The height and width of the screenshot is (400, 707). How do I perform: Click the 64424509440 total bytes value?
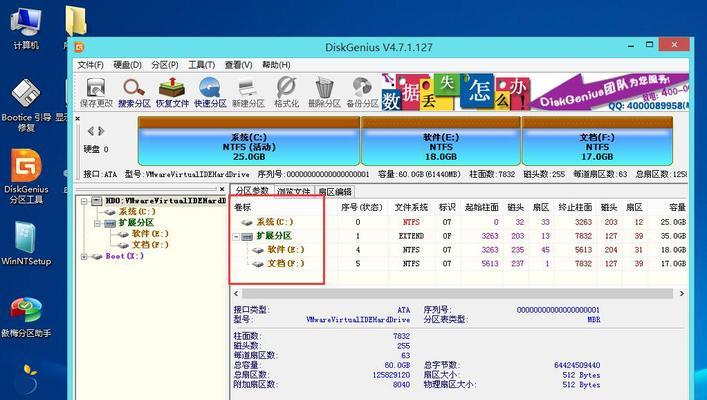[577, 365]
